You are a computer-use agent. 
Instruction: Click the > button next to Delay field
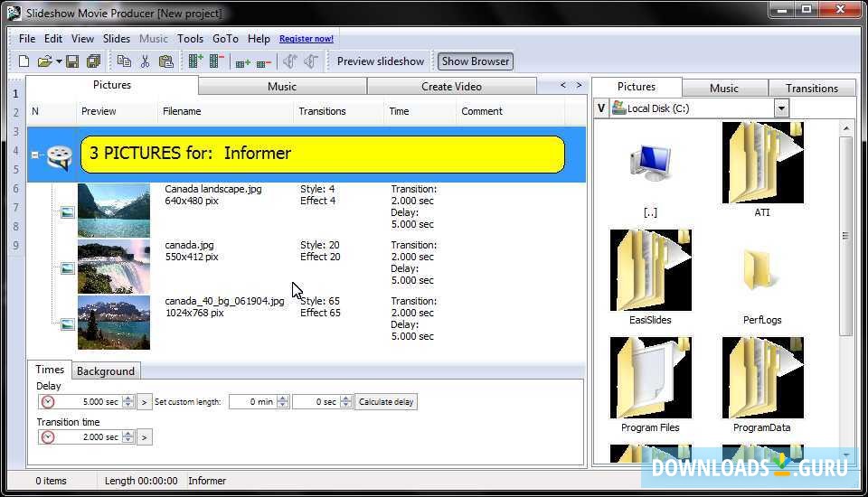pyautogui.click(x=145, y=402)
